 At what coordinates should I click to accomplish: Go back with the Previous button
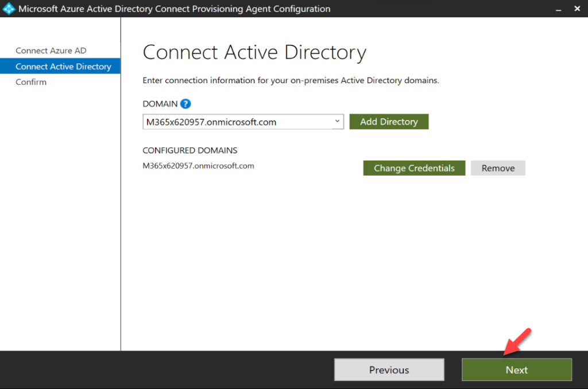(389, 369)
